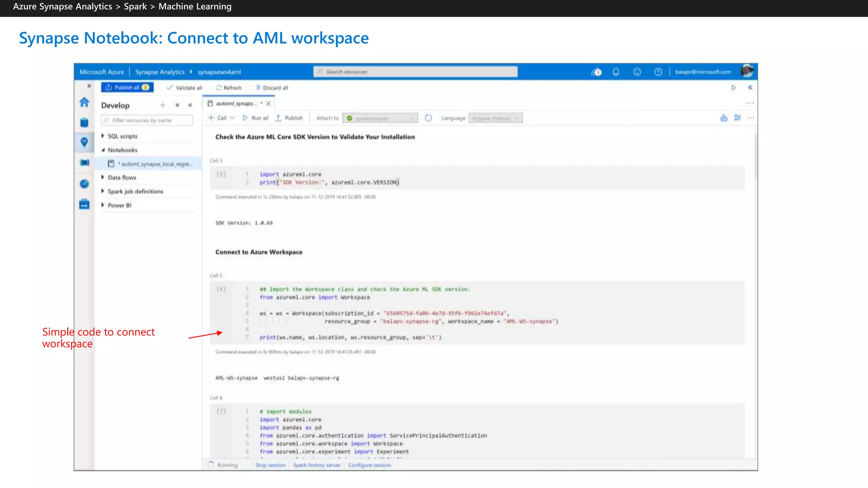The width and height of the screenshot is (868, 488).
Task: Open the Cell add dropdown arrow
Action: pos(232,118)
